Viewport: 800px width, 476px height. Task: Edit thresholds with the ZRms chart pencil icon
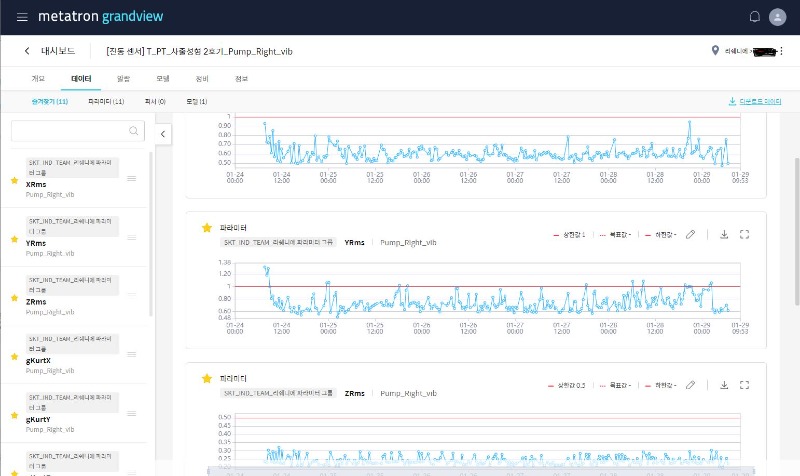tap(690, 385)
